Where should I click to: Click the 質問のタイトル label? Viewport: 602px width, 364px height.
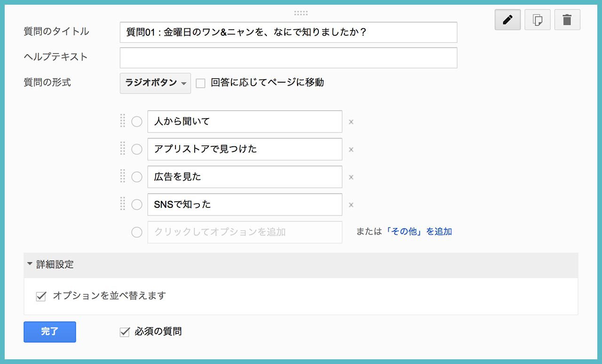(x=56, y=32)
